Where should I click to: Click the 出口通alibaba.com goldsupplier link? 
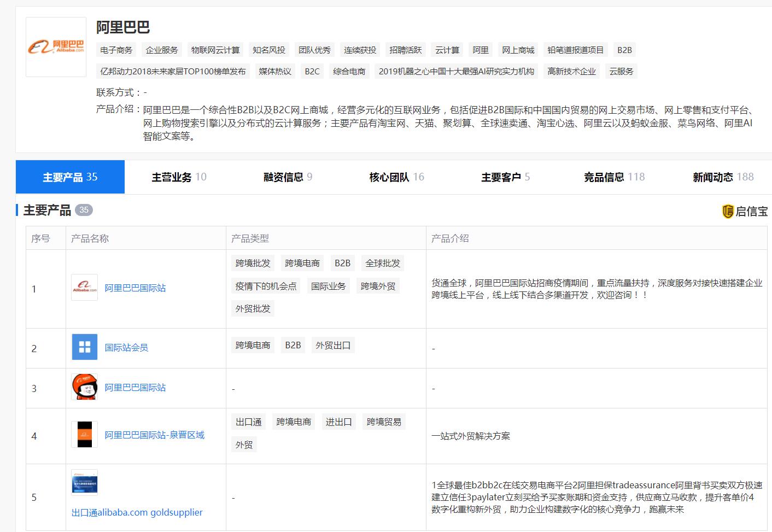click(137, 512)
